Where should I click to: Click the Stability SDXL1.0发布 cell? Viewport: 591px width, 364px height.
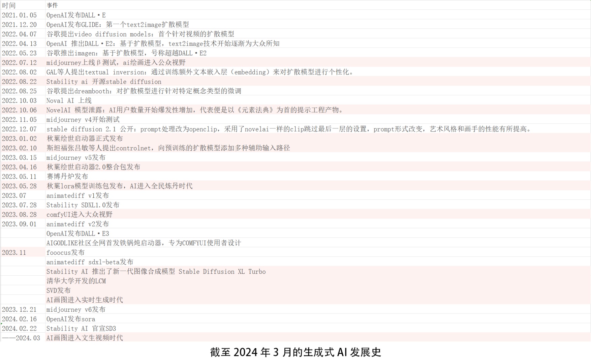[318, 205]
